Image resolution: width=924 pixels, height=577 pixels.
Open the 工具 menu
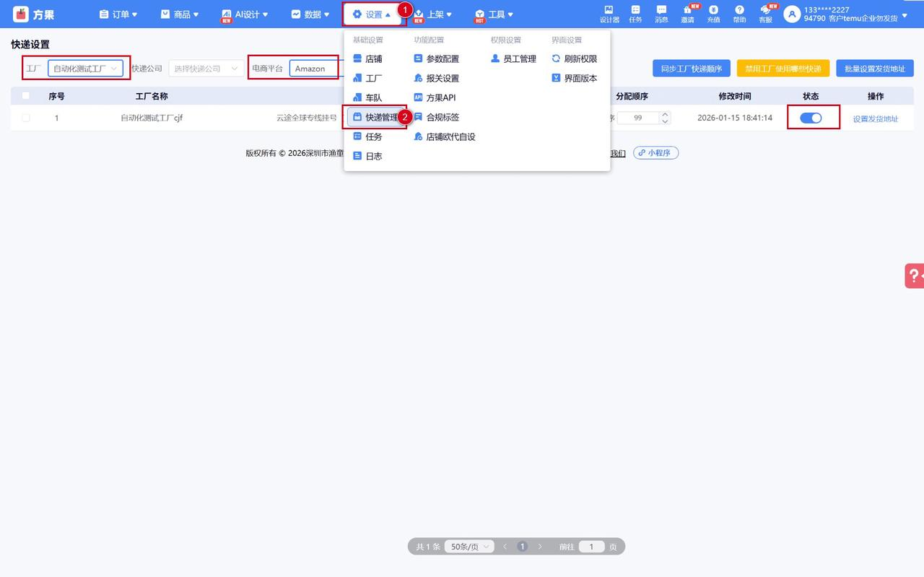494,14
